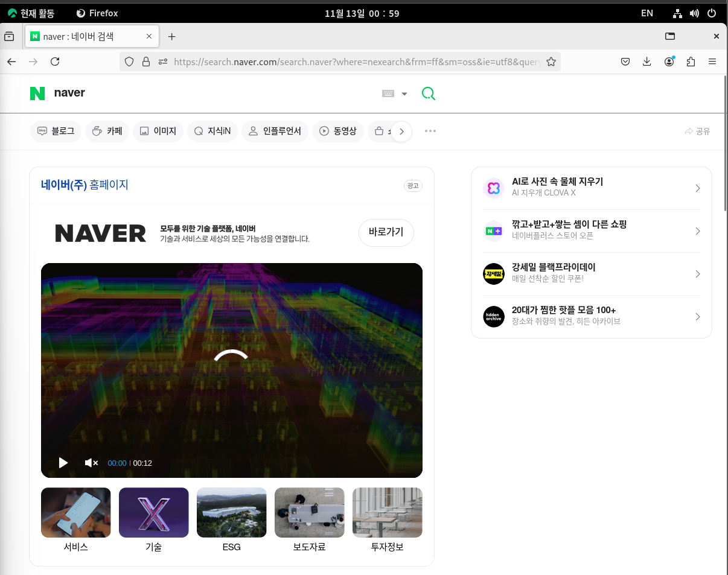Click the 투자정보 label text

(x=388, y=547)
